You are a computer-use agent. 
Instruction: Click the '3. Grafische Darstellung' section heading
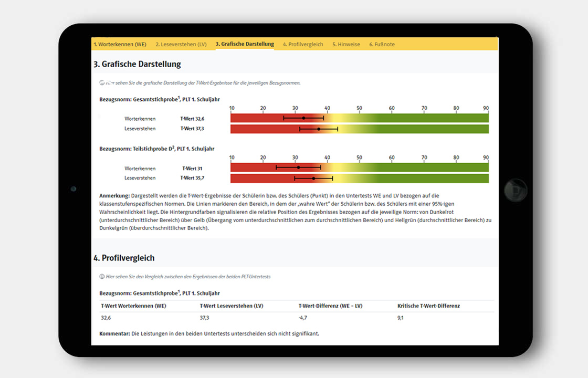click(x=137, y=64)
